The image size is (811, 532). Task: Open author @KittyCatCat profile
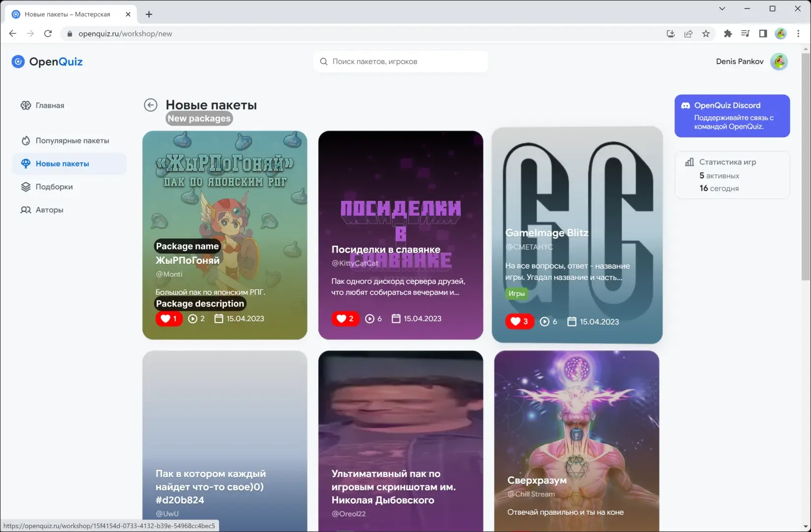[x=355, y=264]
